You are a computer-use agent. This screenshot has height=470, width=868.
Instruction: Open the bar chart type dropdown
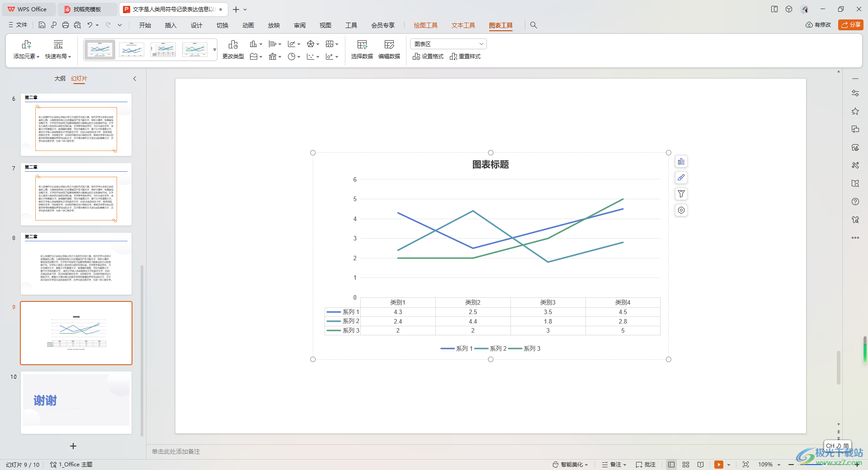(x=275, y=44)
